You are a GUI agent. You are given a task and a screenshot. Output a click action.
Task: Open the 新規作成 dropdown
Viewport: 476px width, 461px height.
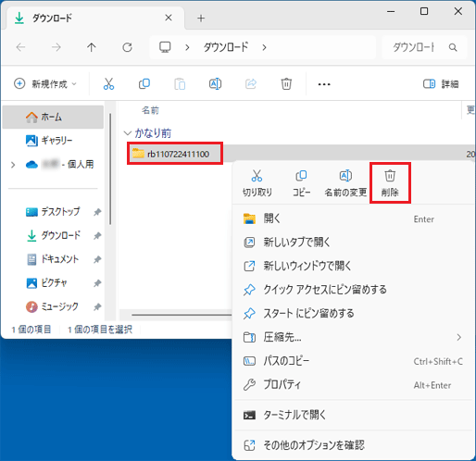point(45,83)
